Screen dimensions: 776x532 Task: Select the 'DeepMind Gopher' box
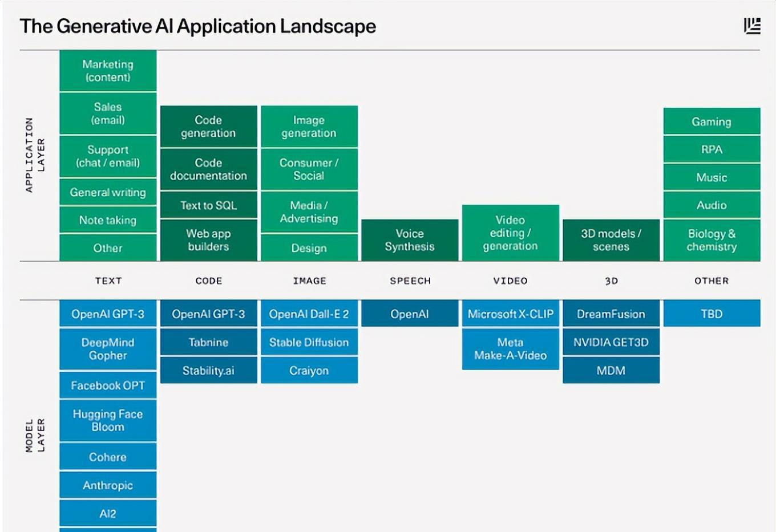click(108, 349)
